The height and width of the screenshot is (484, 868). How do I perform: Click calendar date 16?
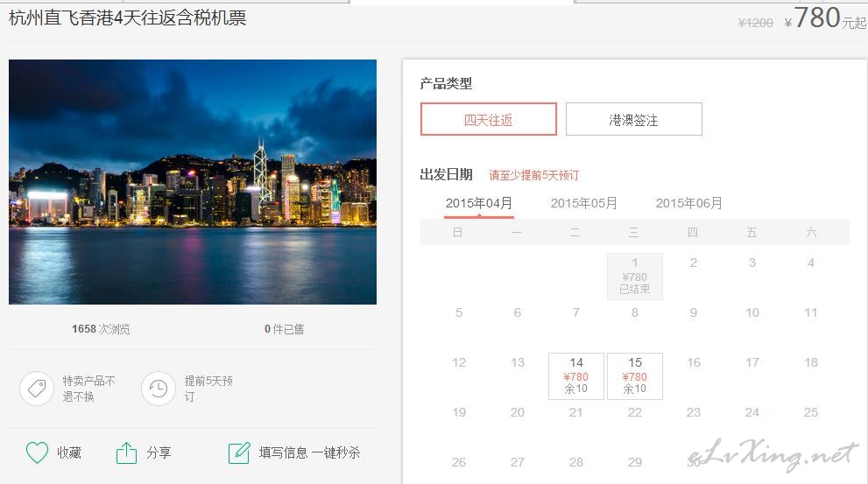[x=694, y=362]
